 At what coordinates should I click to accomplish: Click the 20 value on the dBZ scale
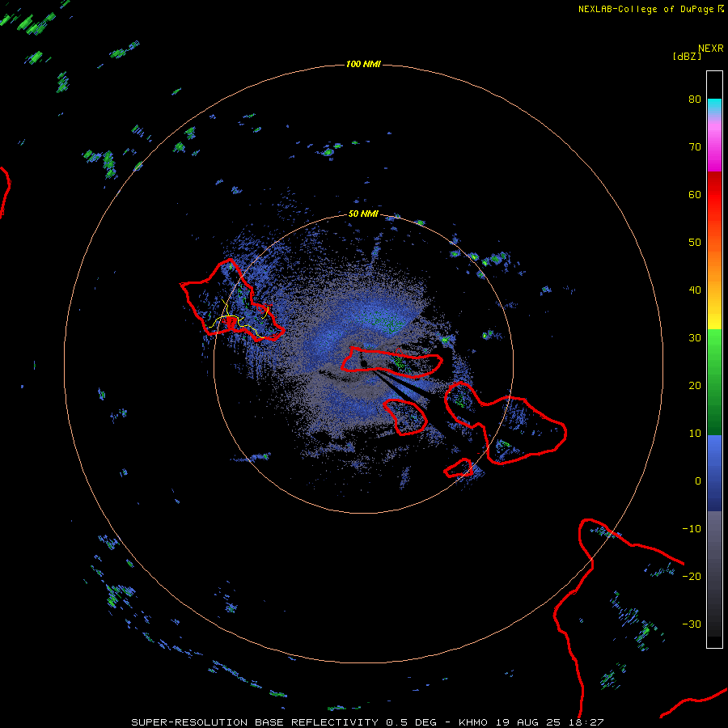pos(695,386)
